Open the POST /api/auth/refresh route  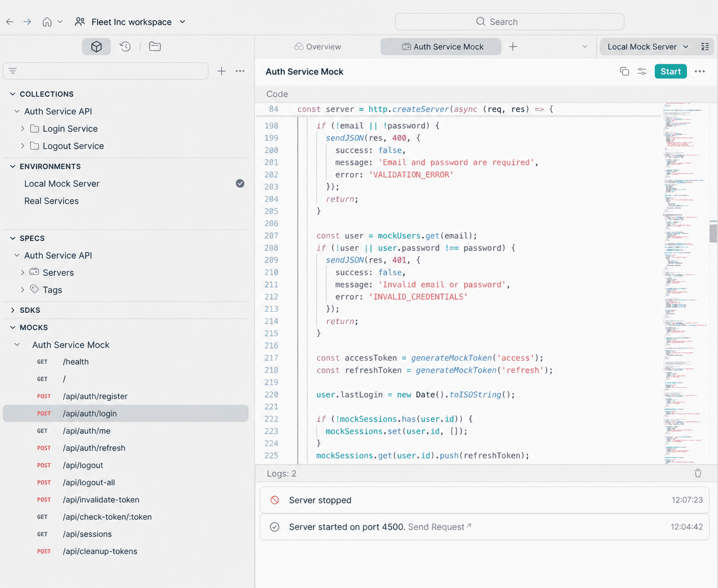tap(126, 448)
